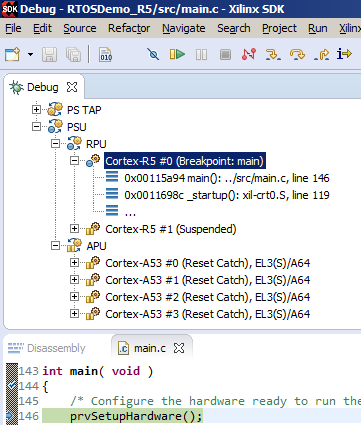361x425 pixels.
Task: Toggle Instruction Stepping Mode icon
Action: click(344, 54)
